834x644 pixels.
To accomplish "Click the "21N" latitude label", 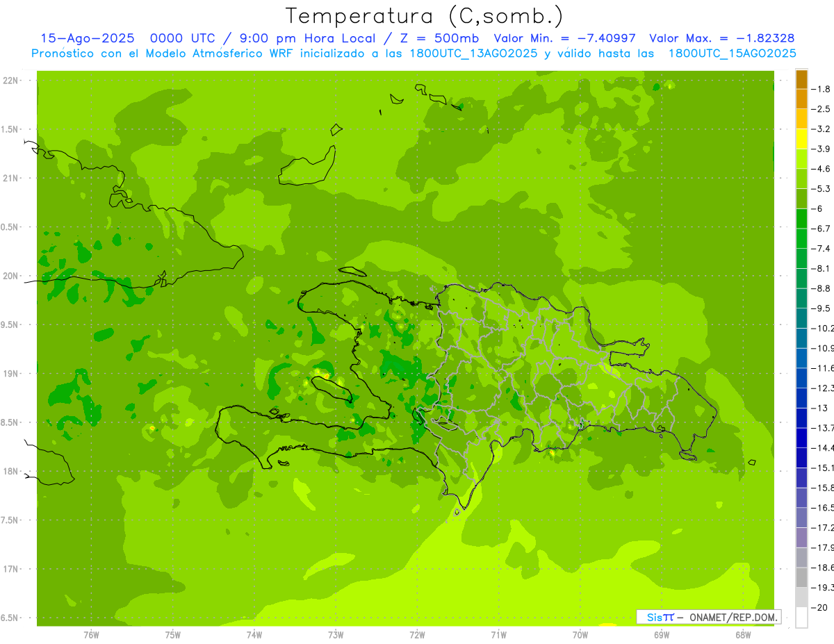I will [x=11, y=178].
